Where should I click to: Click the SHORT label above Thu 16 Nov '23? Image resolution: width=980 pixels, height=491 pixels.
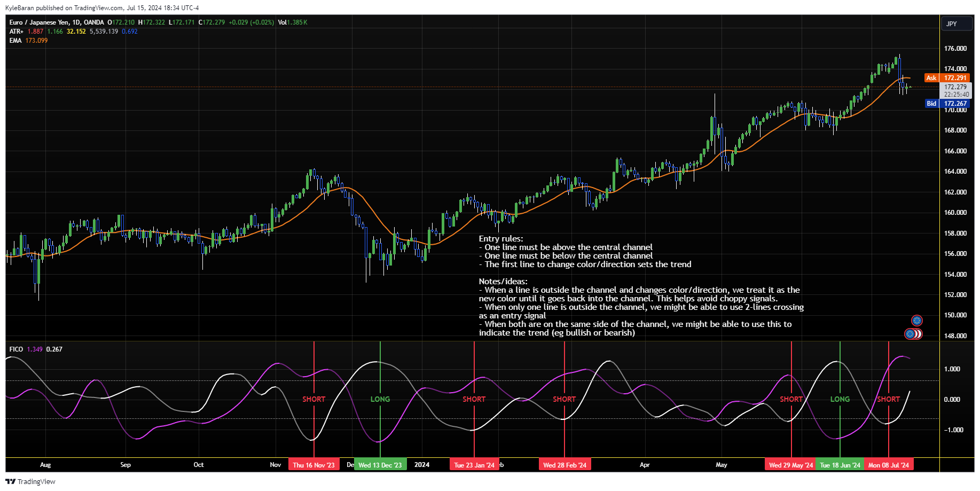pyautogui.click(x=314, y=399)
